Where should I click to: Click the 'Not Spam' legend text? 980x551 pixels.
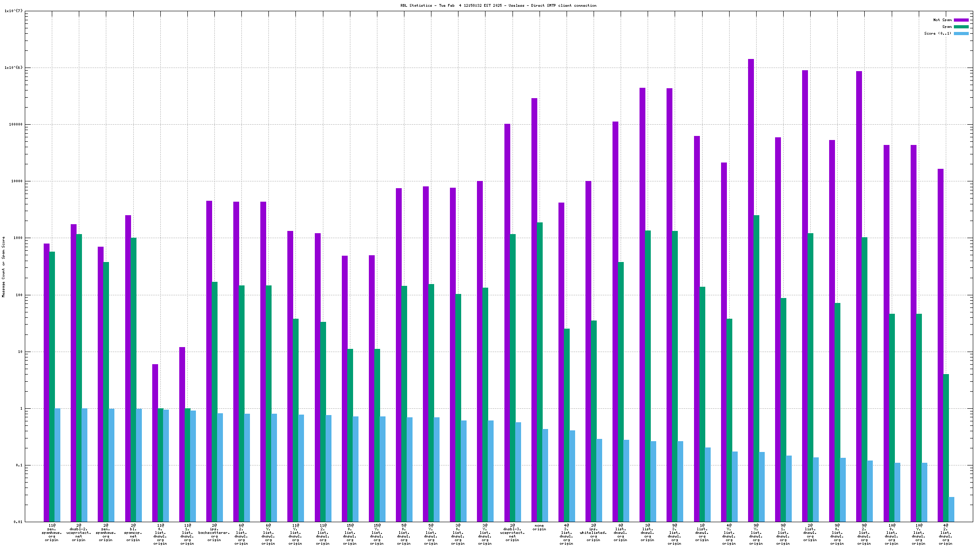[942, 20]
